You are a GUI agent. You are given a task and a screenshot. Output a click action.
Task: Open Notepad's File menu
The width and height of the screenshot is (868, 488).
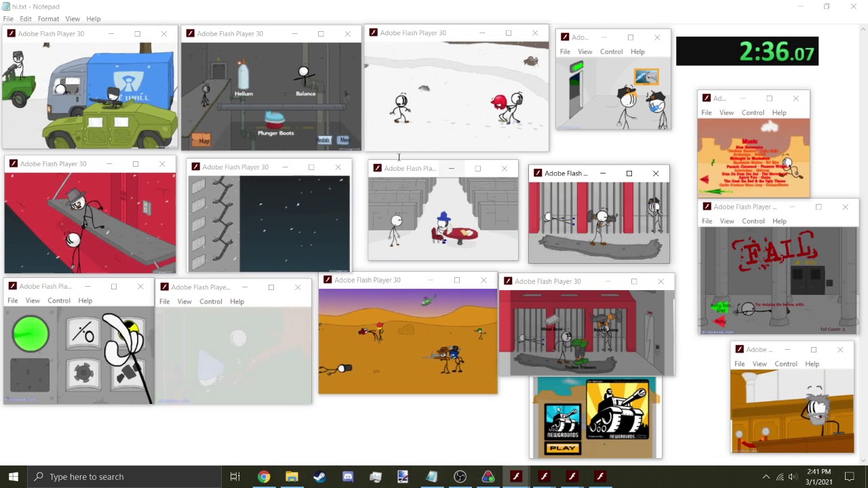[x=8, y=19]
